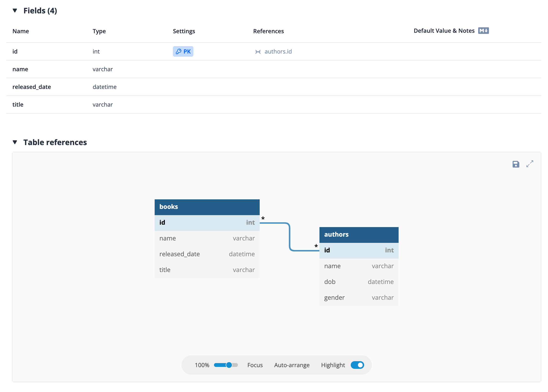This screenshot has height=392, width=548.
Task: Click the Type column header
Action: point(99,31)
